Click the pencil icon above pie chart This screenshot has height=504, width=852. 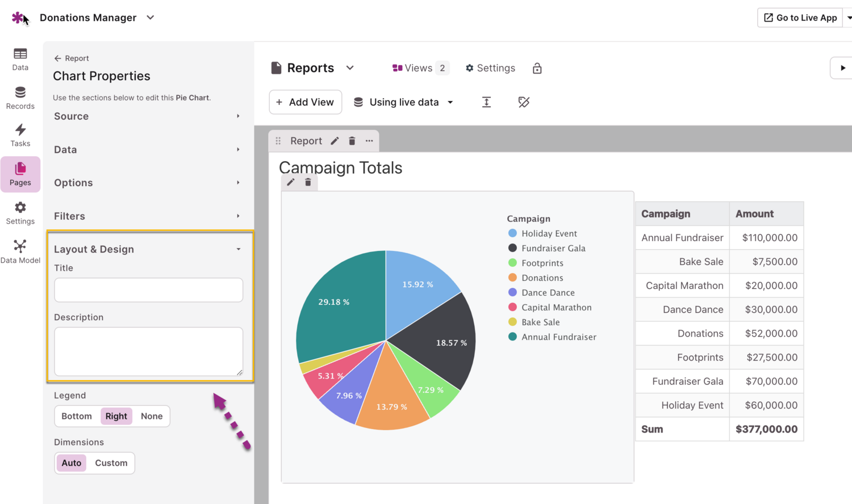point(291,182)
